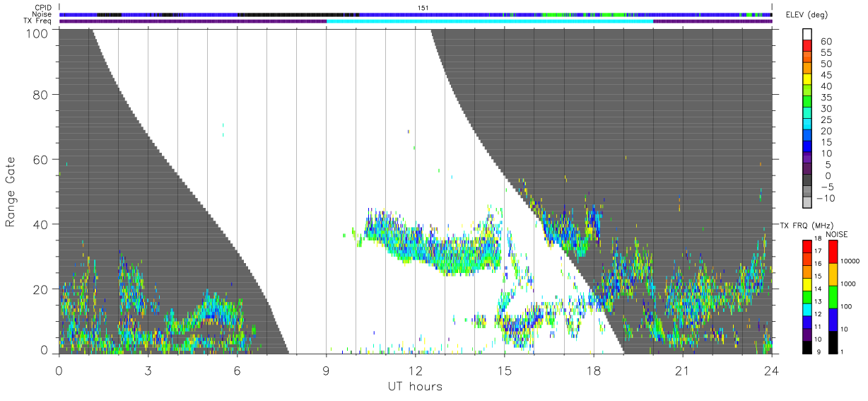868x401 pixels.
Task: Click the CPID value 151
Action: click(x=423, y=7)
